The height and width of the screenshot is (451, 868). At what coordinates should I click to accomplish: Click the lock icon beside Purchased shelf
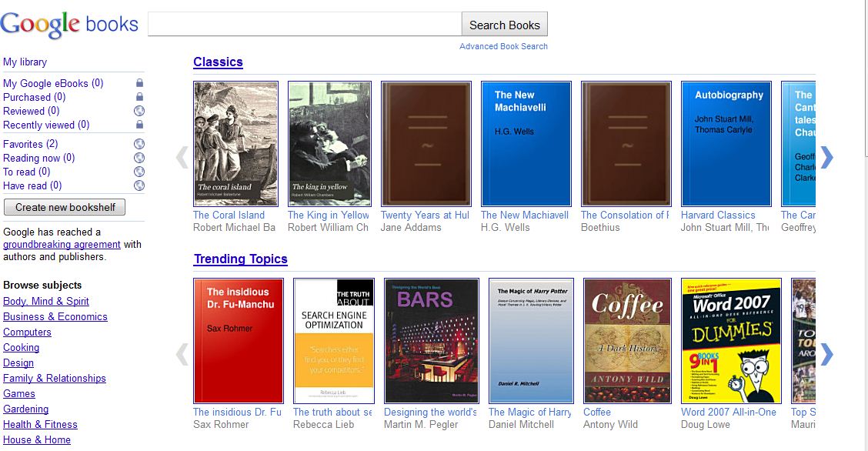click(x=139, y=97)
